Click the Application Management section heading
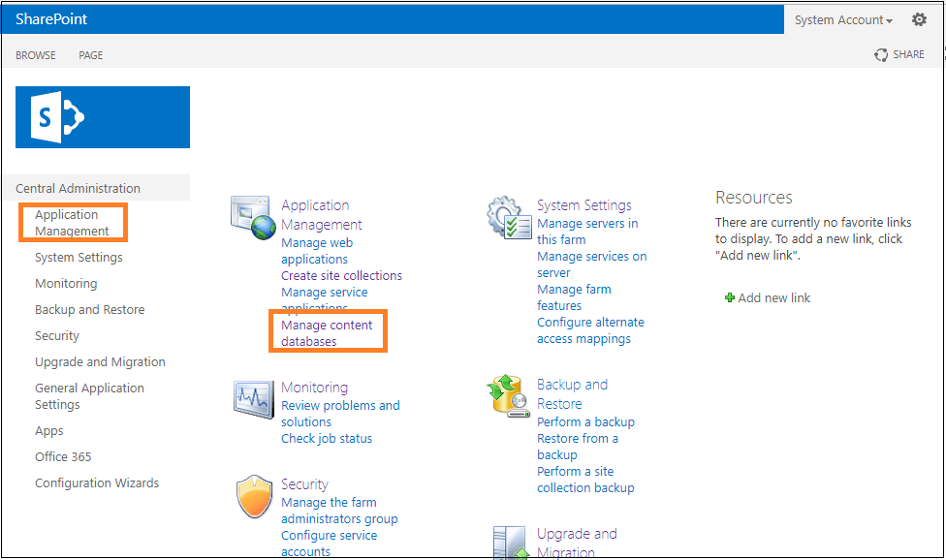This screenshot has width=946, height=560. [x=322, y=214]
